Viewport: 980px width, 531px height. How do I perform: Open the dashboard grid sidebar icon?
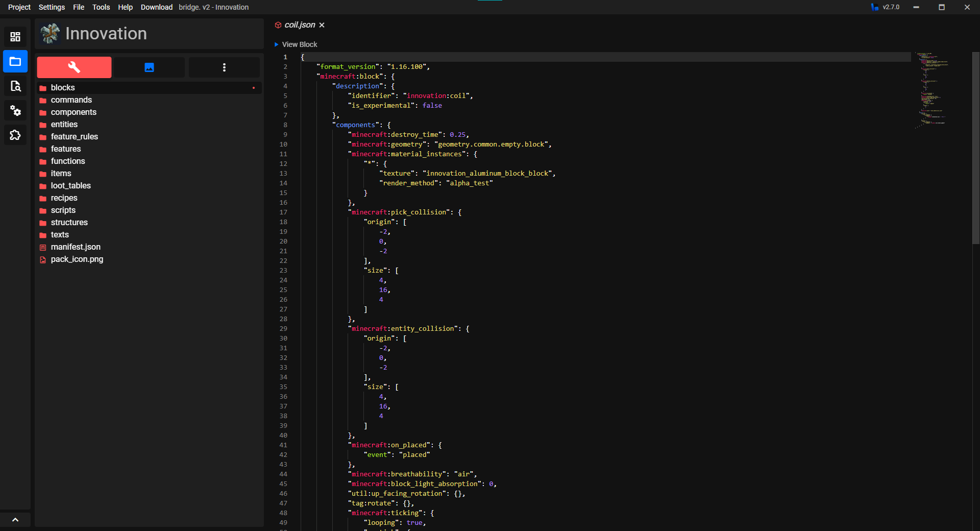[x=15, y=37]
